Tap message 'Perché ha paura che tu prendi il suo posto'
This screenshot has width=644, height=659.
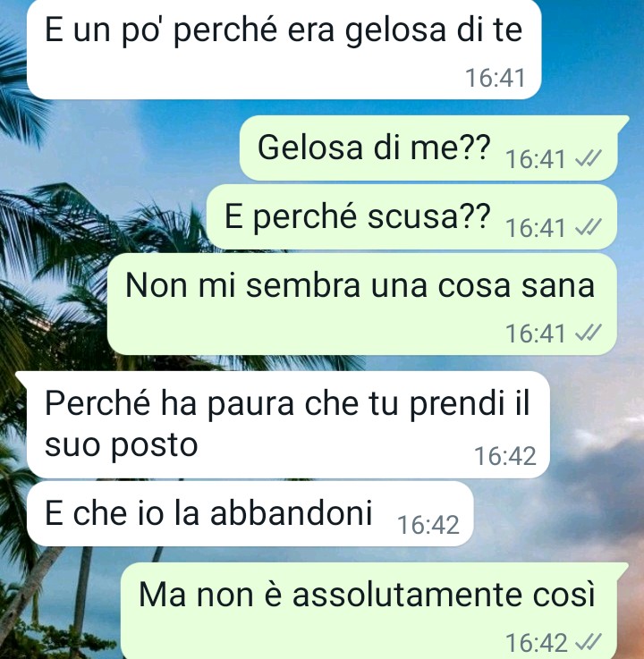[288, 425]
